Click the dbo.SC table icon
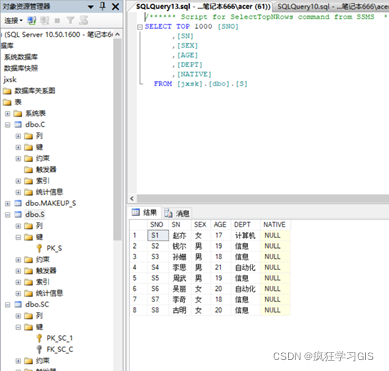This screenshot has height=371, width=389. click(x=18, y=305)
